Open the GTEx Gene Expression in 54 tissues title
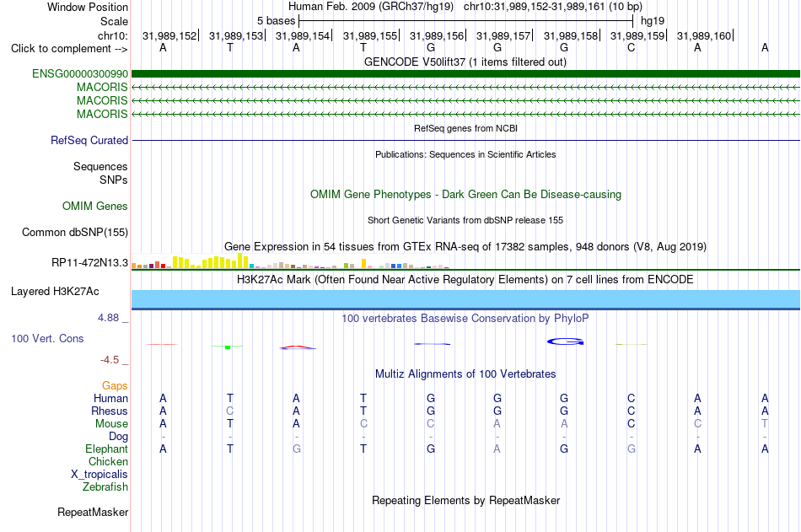Viewport: 801px width, 532px height. [x=465, y=246]
